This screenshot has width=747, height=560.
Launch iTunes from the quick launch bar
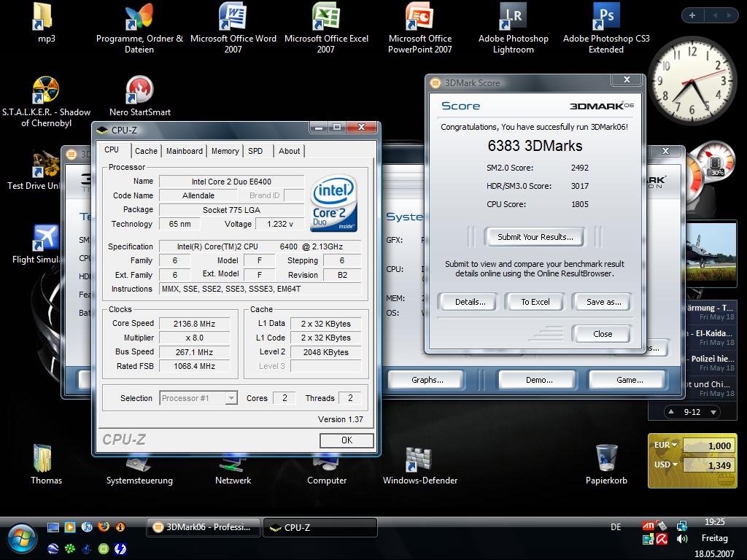click(87, 527)
